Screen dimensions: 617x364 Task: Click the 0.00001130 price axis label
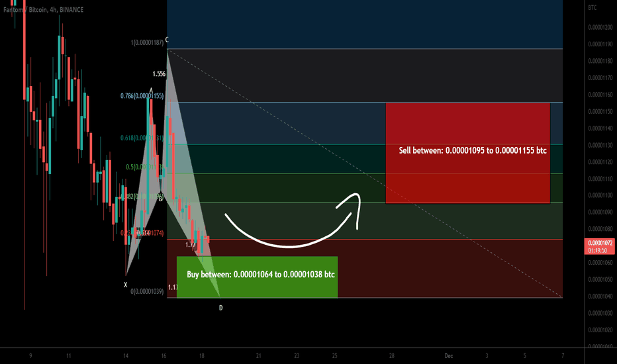[x=600, y=145]
